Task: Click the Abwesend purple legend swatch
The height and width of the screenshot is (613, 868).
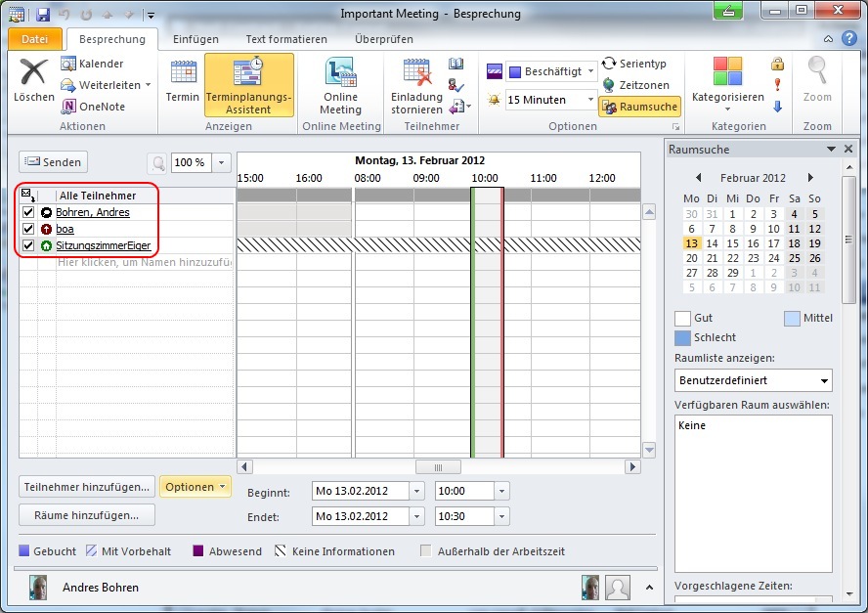Action: tap(197, 551)
